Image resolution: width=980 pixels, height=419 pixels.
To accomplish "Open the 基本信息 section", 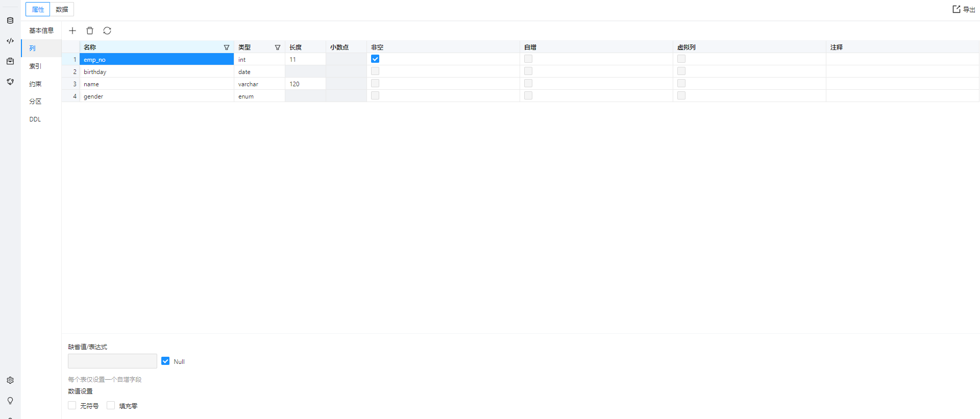I will 41,31.
